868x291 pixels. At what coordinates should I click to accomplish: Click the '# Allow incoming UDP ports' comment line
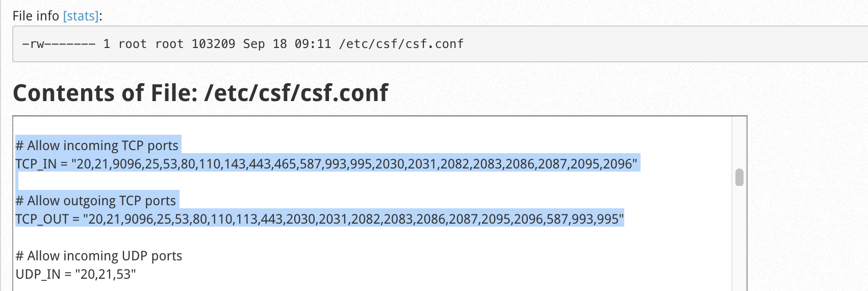pos(99,256)
